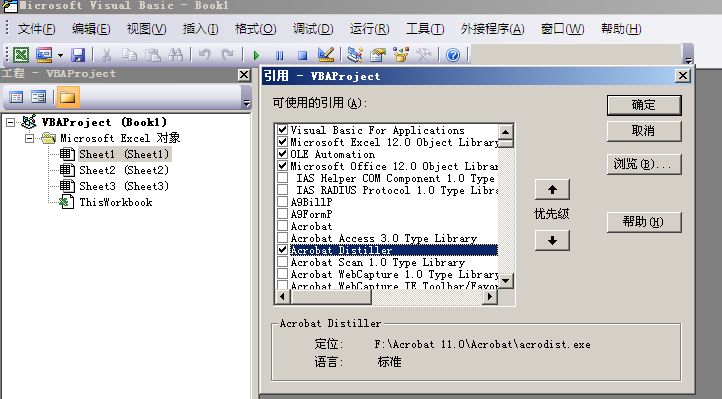Viewport: 722px width, 399px height.
Task: Open Properties Window toolbar icon
Action: pyautogui.click(x=378, y=55)
